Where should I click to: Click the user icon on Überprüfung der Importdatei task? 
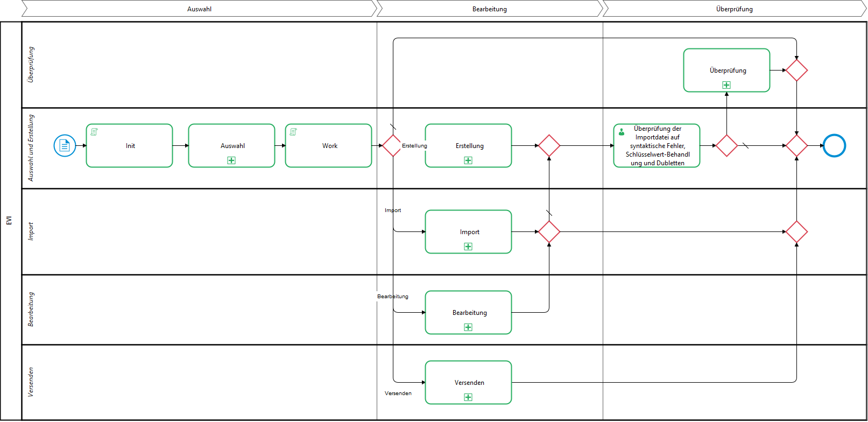(x=622, y=132)
